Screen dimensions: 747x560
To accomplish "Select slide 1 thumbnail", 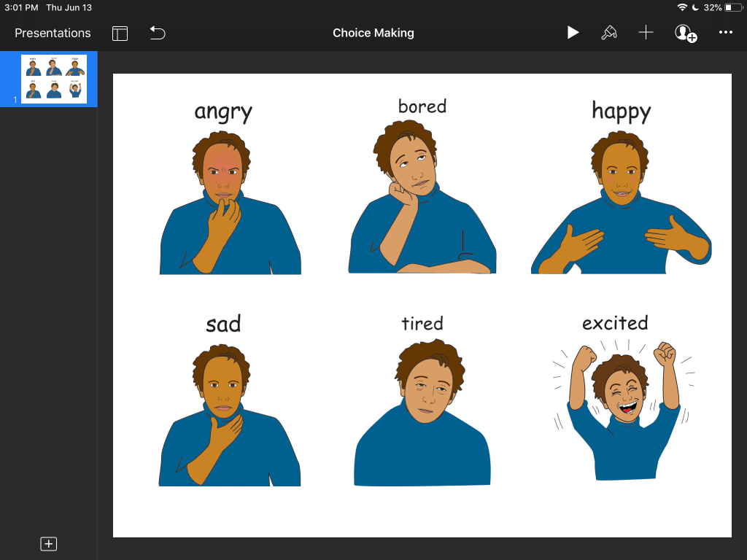I will 54,79.
